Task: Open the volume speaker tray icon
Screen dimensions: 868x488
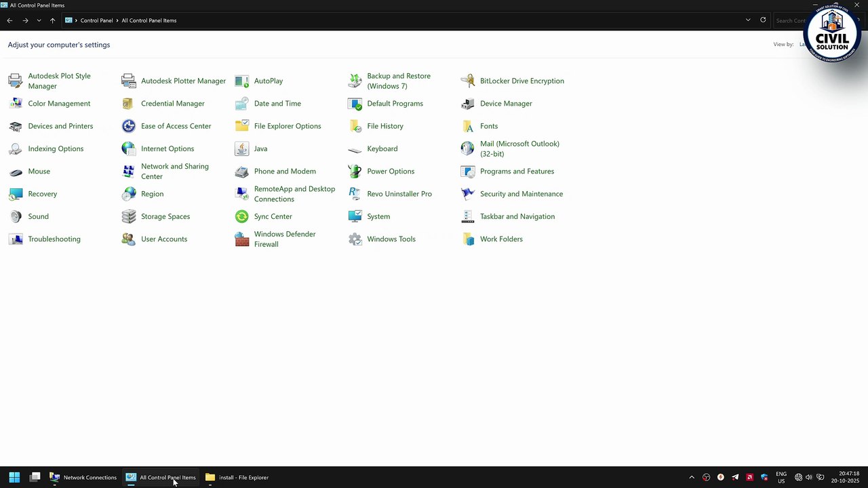Action: pyautogui.click(x=809, y=477)
